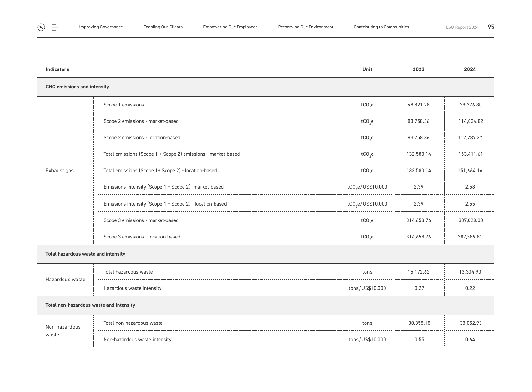The width and height of the screenshot is (532, 392).
Task: Navigate to Preserving Our Environment
Action: coord(305,27)
